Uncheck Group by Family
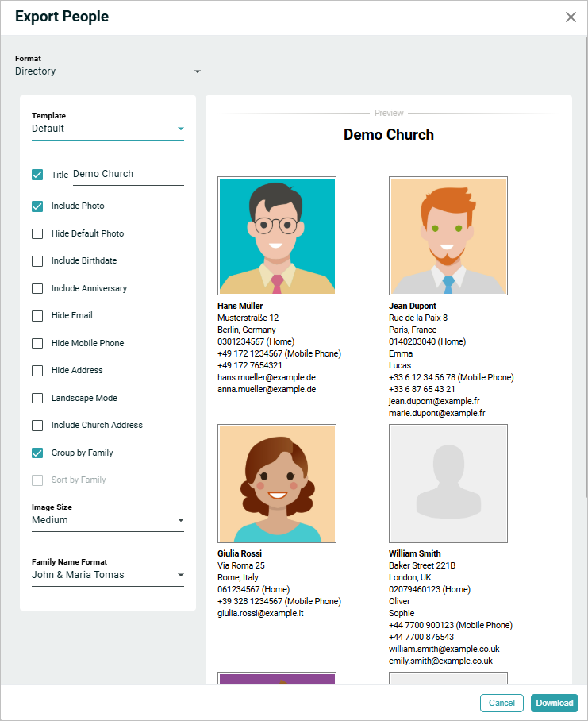The width and height of the screenshot is (588, 721). pyautogui.click(x=37, y=453)
